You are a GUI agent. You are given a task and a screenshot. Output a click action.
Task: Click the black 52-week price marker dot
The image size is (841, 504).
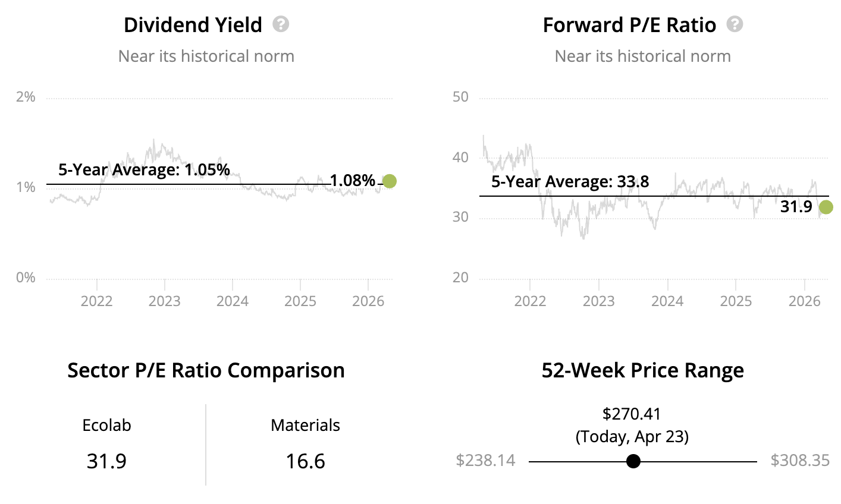point(633,461)
